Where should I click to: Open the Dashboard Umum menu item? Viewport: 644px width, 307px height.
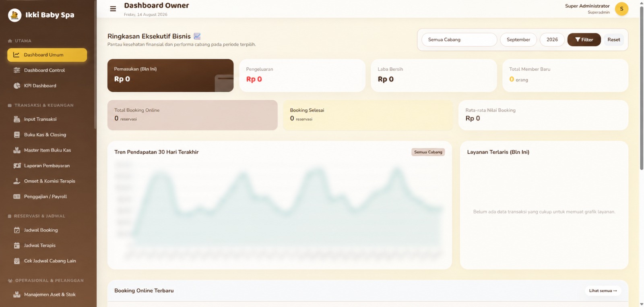point(47,55)
